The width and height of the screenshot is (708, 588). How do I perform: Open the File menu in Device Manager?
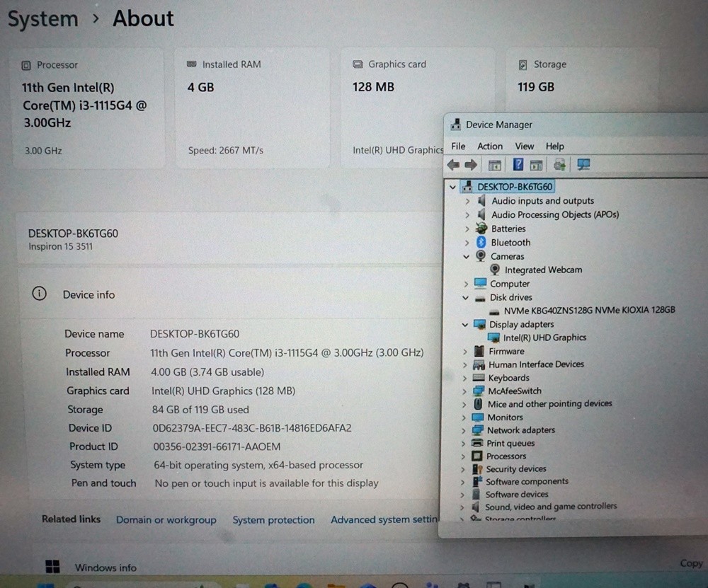458,146
